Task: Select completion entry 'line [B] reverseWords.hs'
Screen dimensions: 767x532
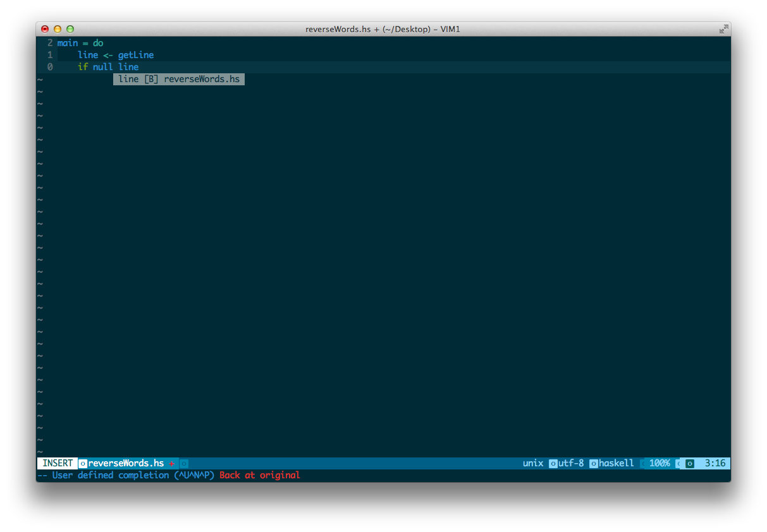Action: (x=179, y=79)
